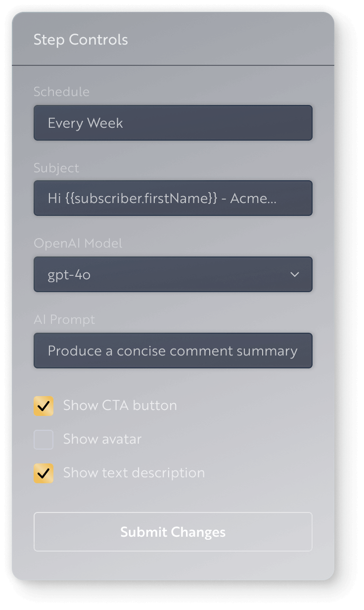This screenshot has width=364, height=610.
Task: Click the chevron arrow beside gpt-4o
Action: pos(295,274)
